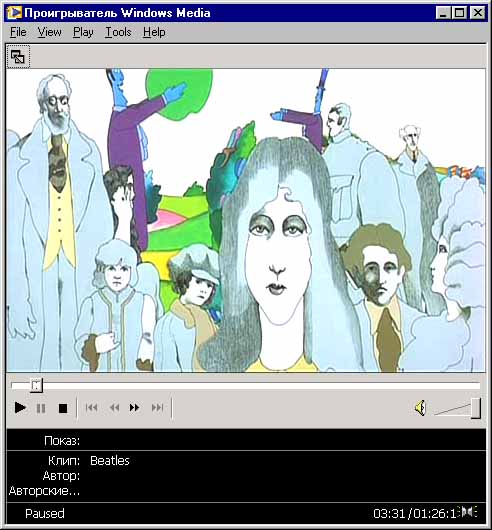Viewport: 492px width, 530px height.
Task: Click the volume slider handle
Action: 476,408
